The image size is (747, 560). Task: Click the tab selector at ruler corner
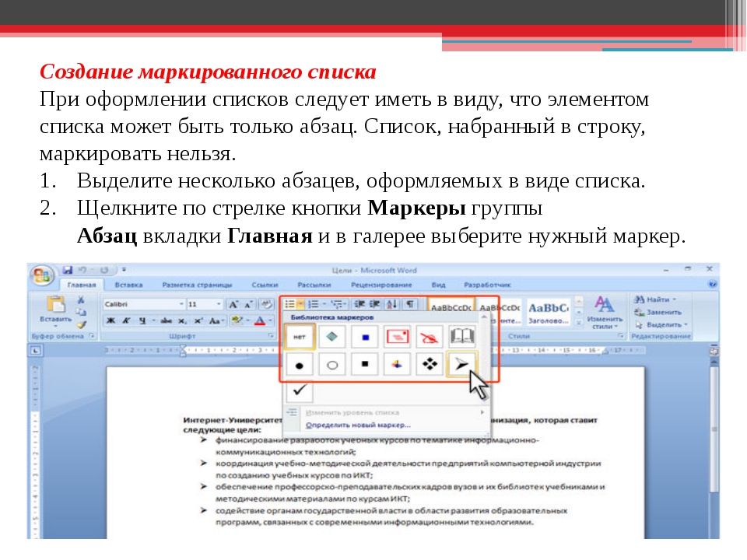(36, 351)
